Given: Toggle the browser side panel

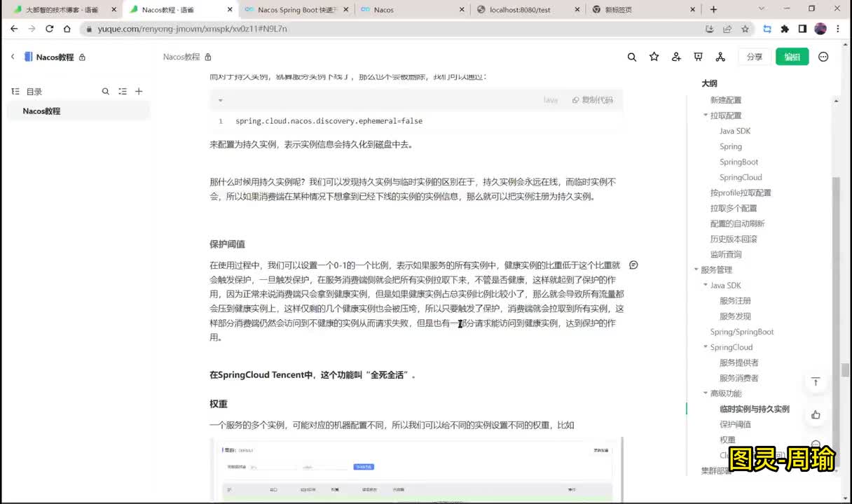Looking at the screenshot, I should [802, 29].
